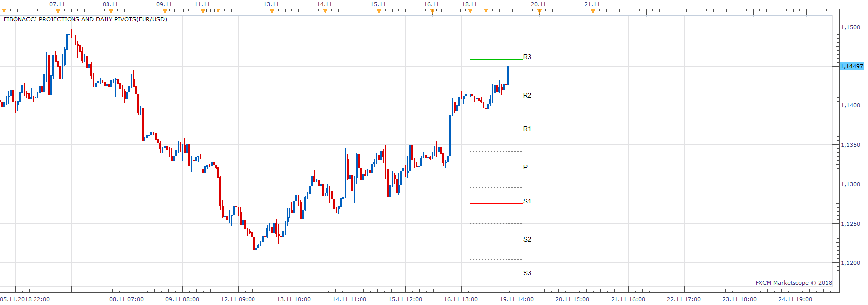Click the 1,1300 price axis label
This screenshot has height=305, width=868.
[x=850, y=184]
